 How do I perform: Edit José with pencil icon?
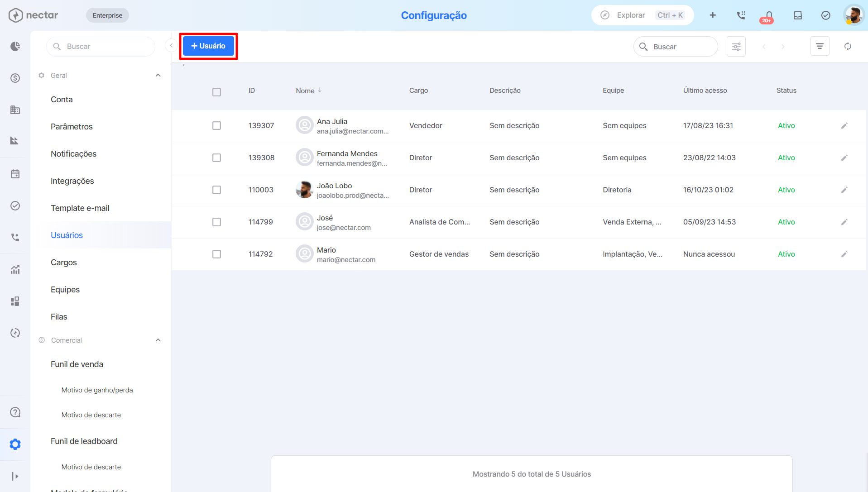(844, 222)
